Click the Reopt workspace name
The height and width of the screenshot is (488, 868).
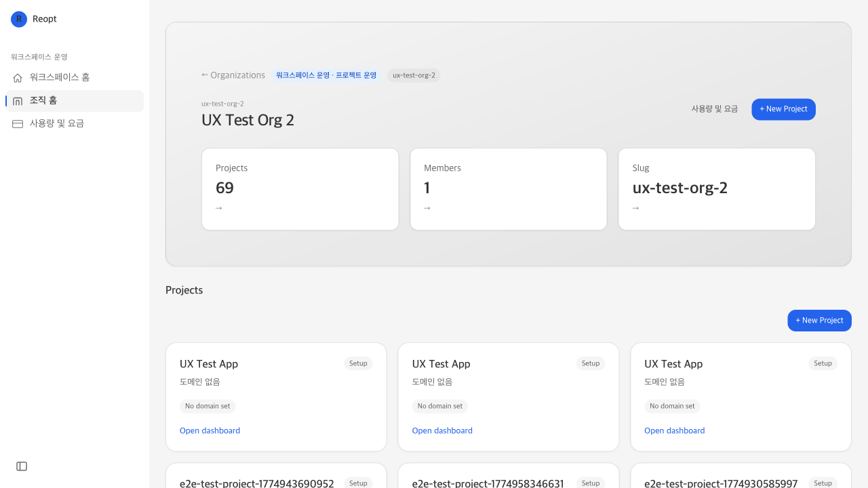[x=45, y=19]
